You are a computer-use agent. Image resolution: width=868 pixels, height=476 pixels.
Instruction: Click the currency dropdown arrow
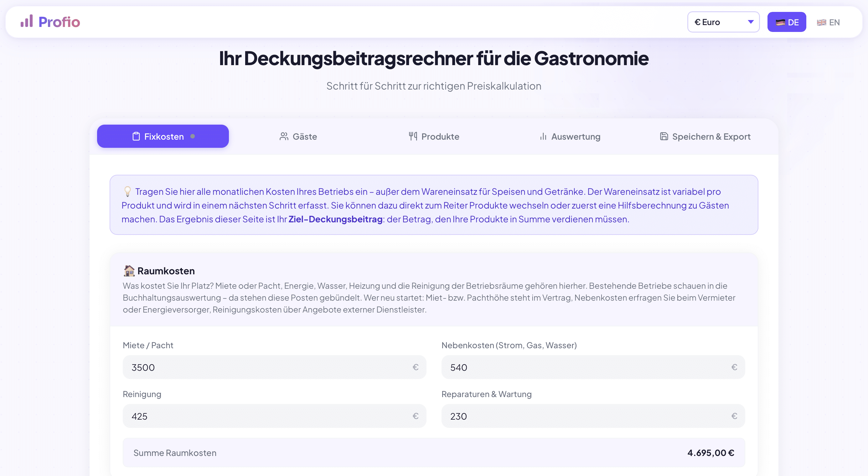tap(751, 22)
